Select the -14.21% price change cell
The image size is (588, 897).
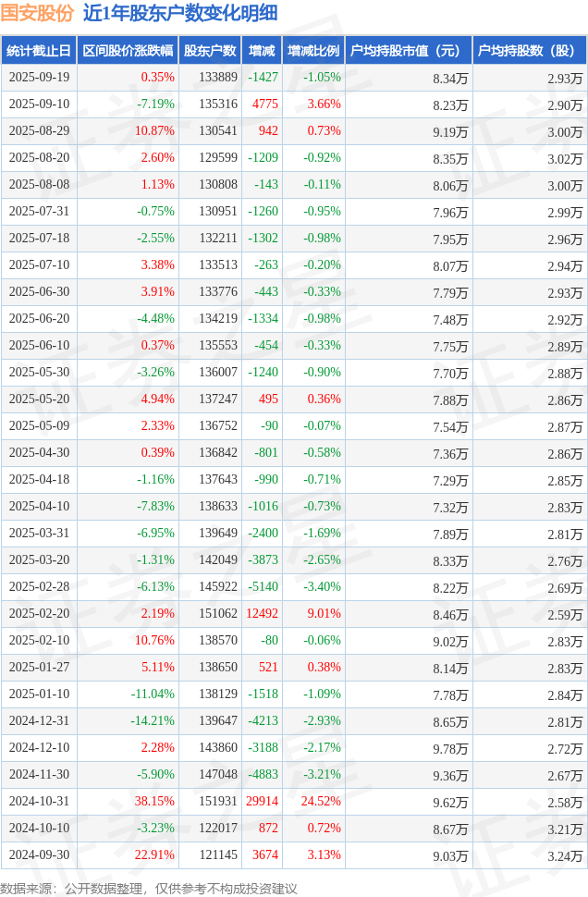coord(152,721)
